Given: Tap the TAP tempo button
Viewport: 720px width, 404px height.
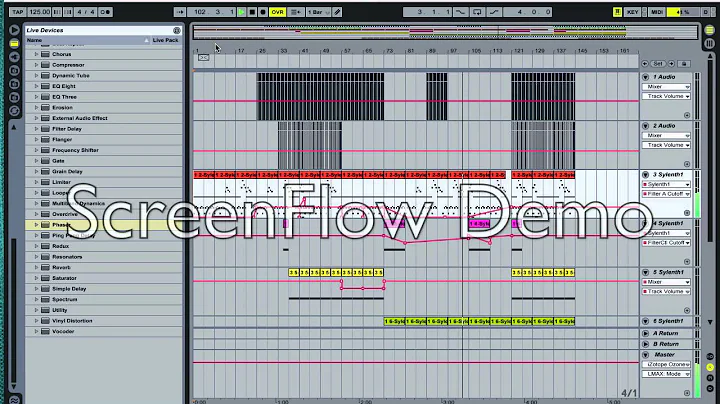Looking at the screenshot, I should (17, 12).
